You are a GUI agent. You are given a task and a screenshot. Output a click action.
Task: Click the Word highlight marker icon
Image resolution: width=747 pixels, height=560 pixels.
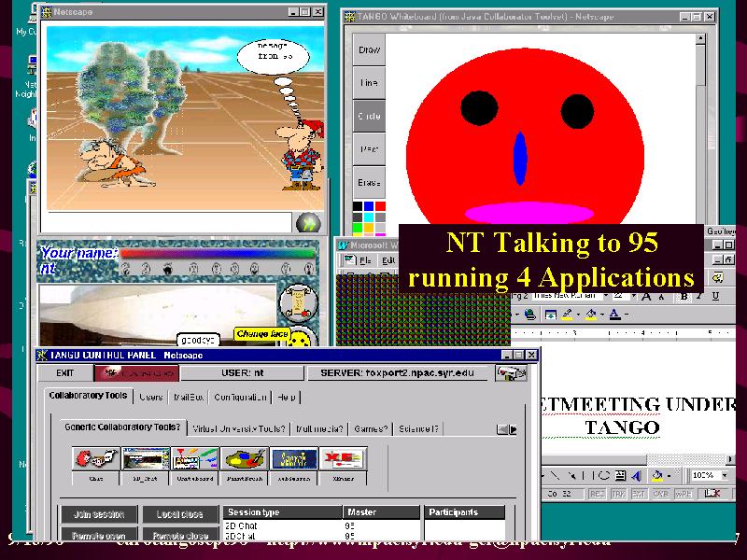567,315
